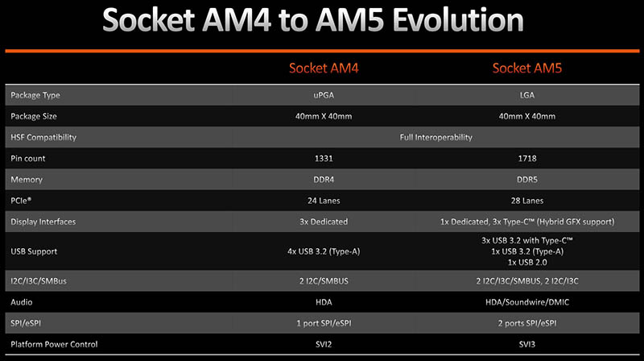The height and width of the screenshot is (361, 644).
Task: Click the 'I2C/I3C/SMBus' row label
Action: (39, 281)
